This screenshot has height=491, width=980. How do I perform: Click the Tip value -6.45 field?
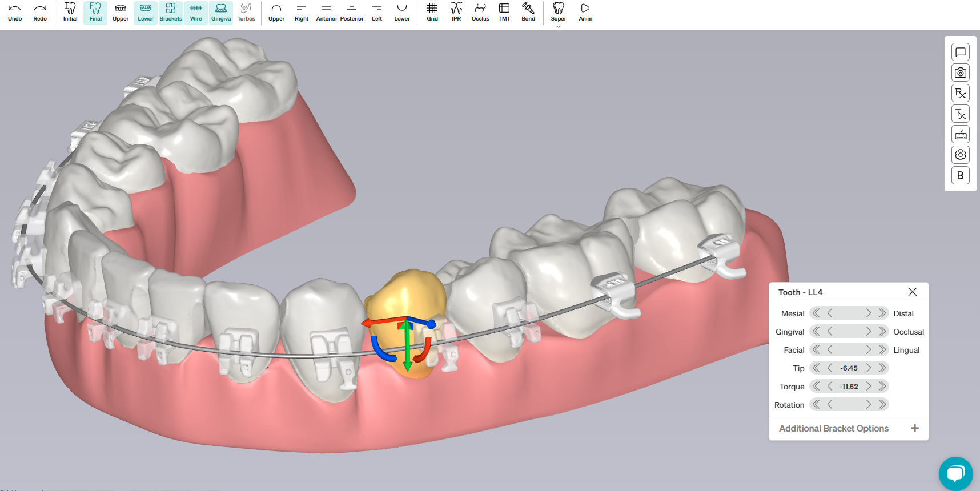[849, 368]
